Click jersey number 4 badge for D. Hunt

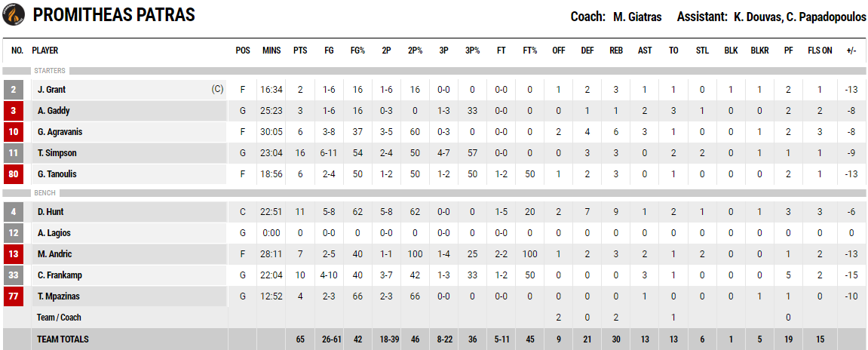13,212
